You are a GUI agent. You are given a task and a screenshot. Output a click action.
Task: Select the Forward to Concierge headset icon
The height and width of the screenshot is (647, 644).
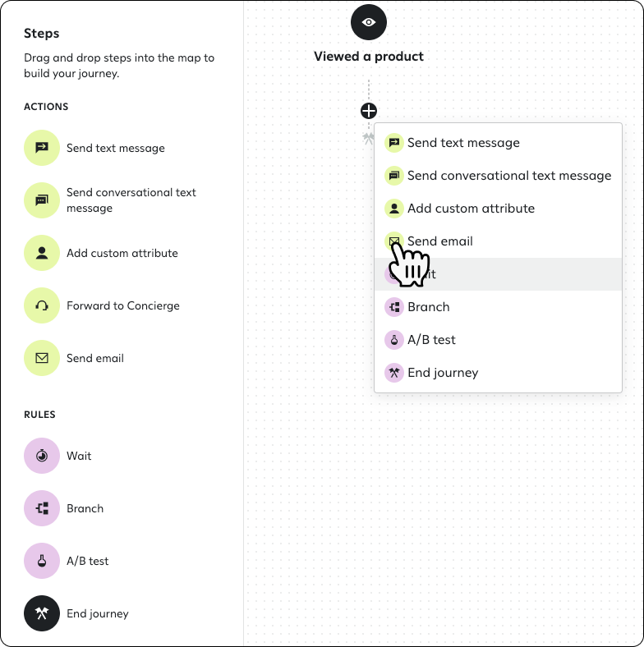pyautogui.click(x=42, y=305)
